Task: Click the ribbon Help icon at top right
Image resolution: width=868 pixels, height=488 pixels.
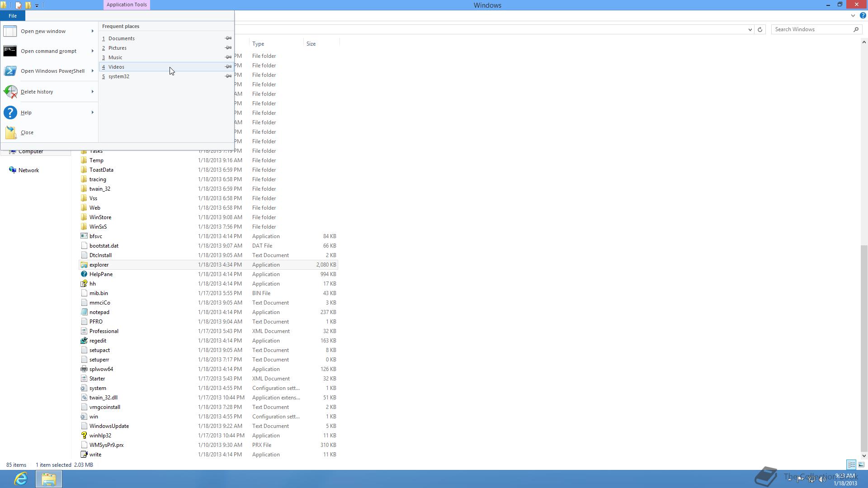Action: click(863, 15)
